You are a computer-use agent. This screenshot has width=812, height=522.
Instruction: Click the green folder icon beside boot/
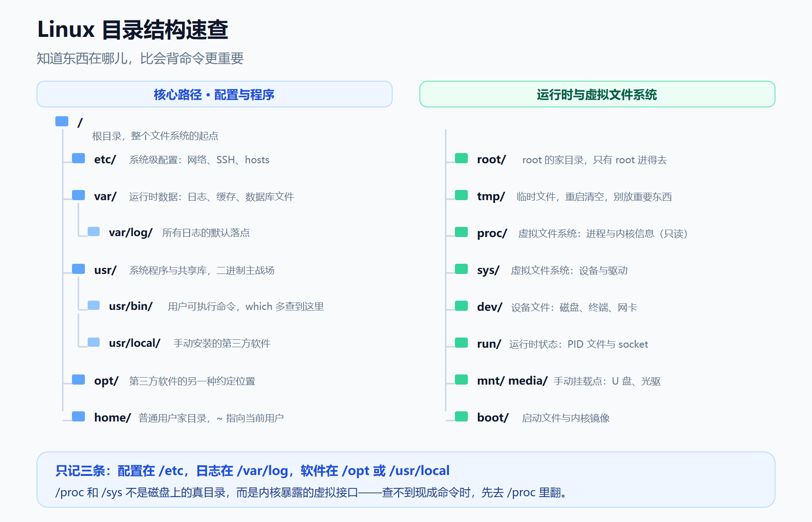click(461, 416)
